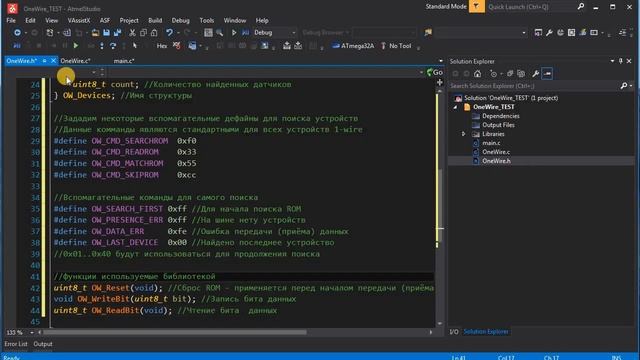Screen dimensions: 640x360
Task: Select the Output Files tree item
Action: [x=498, y=125]
